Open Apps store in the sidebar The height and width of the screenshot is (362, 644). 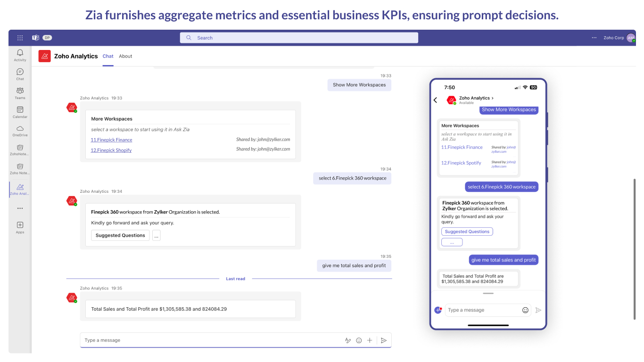click(20, 227)
